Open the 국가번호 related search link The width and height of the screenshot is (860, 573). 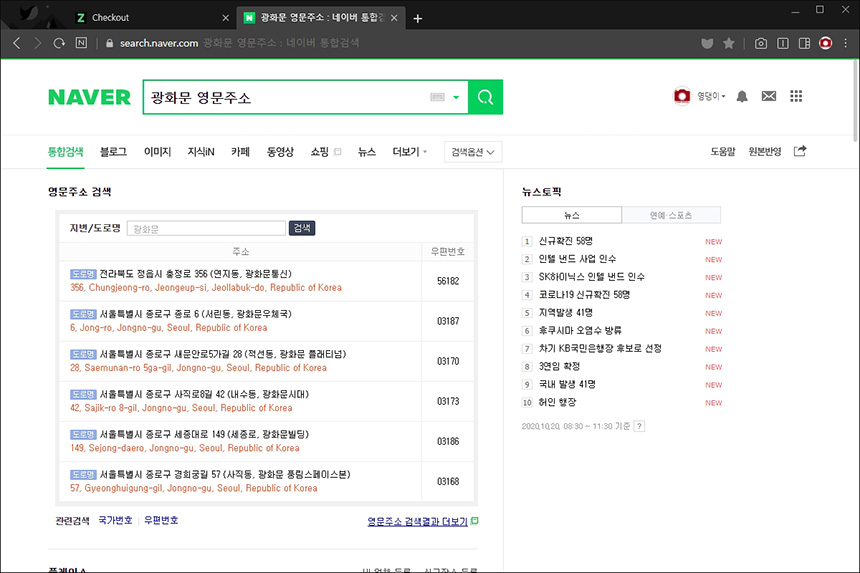pyautogui.click(x=115, y=520)
